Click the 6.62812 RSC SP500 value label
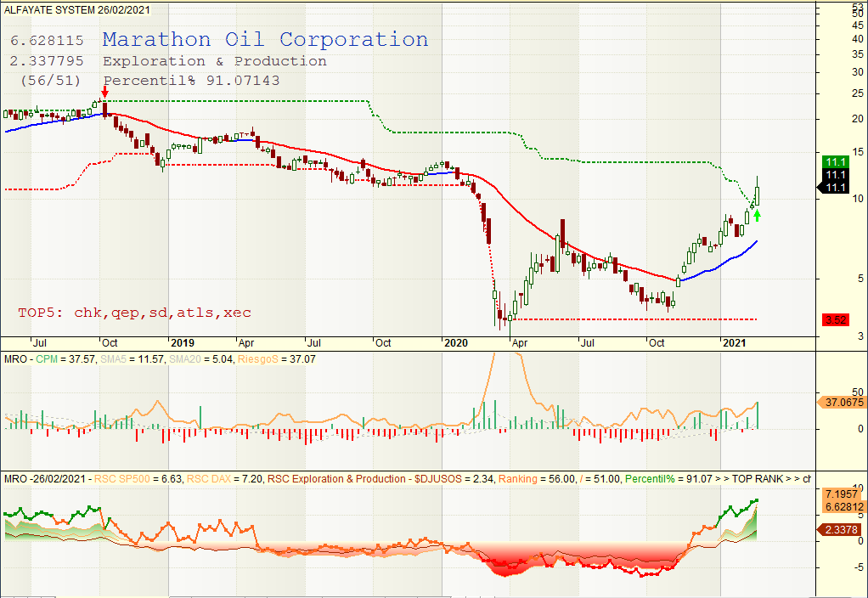Image resolution: width=868 pixels, height=598 pixels. (843, 506)
